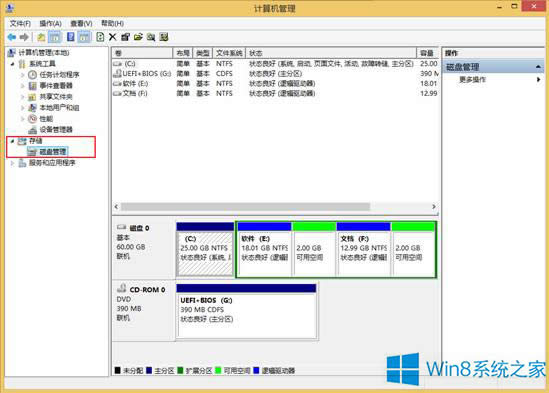Select 2.00 GB 可用空间 block right of 文档 (F:)
The height and width of the screenshot is (393, 549).
tap(414, 249)
